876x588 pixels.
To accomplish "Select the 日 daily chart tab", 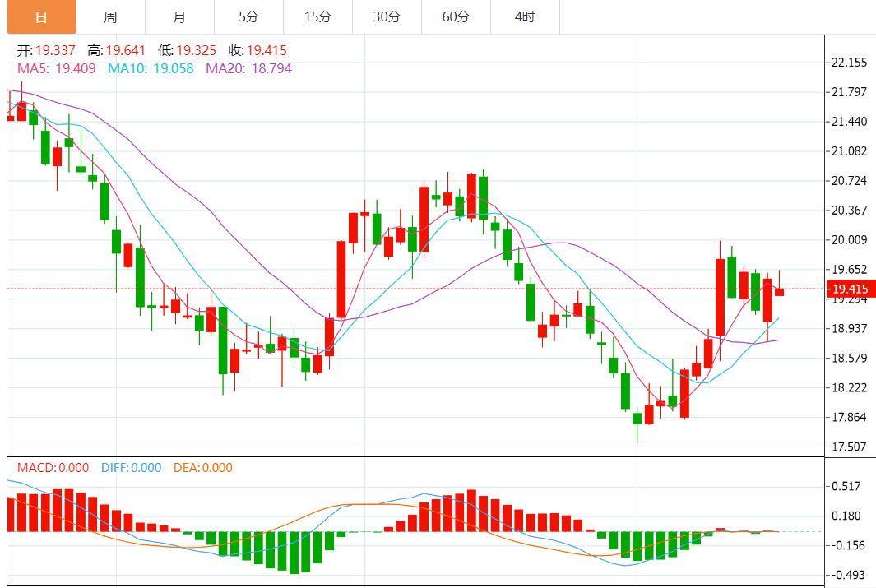I will tap(41, 17).
